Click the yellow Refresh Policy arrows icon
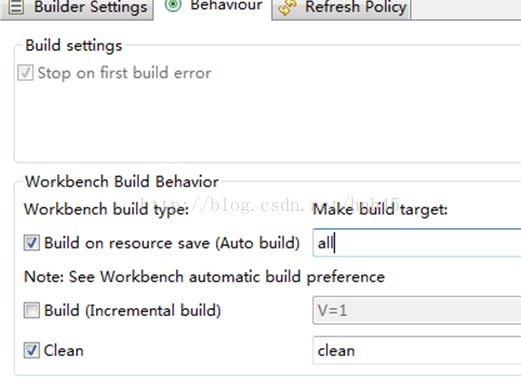 287,7
